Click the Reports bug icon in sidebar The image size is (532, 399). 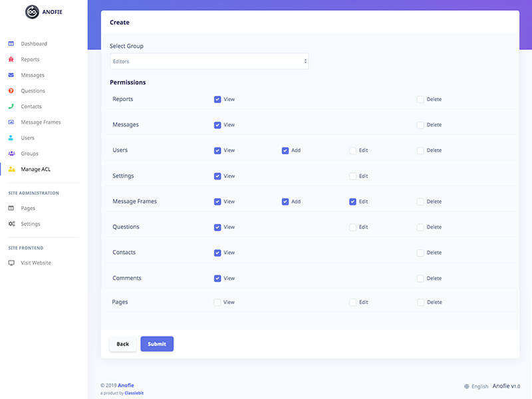(11, 59)
